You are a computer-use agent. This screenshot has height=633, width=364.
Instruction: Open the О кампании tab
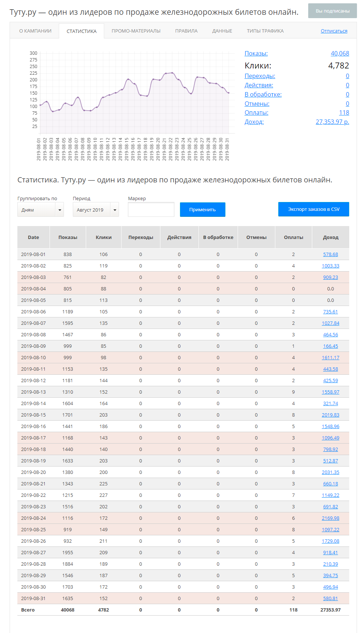click(x=35, y=31)
